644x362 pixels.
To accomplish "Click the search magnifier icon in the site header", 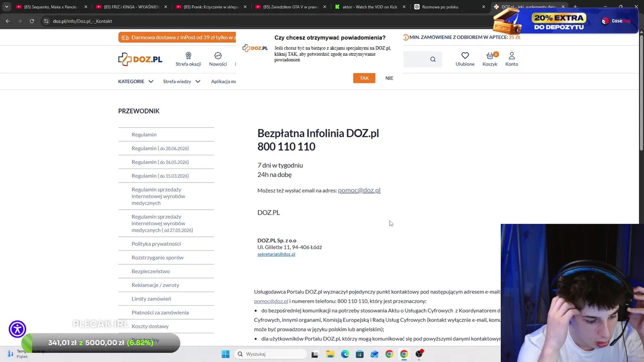I will click(433, 59).
